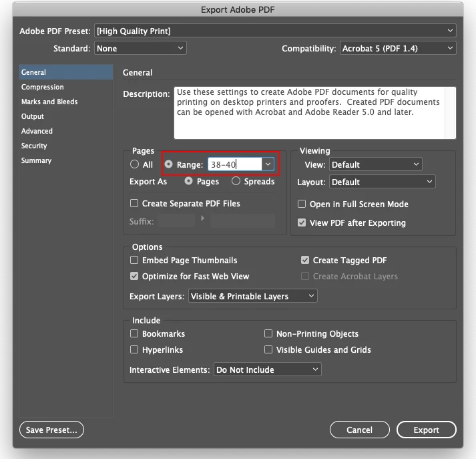This screenshot has width=476, height=459.
Task: Uncheck Optimize for Fast Web View
Action: 134,276
